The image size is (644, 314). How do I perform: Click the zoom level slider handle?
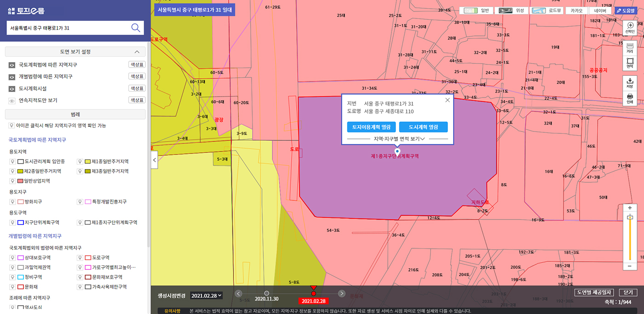(630, 217)
